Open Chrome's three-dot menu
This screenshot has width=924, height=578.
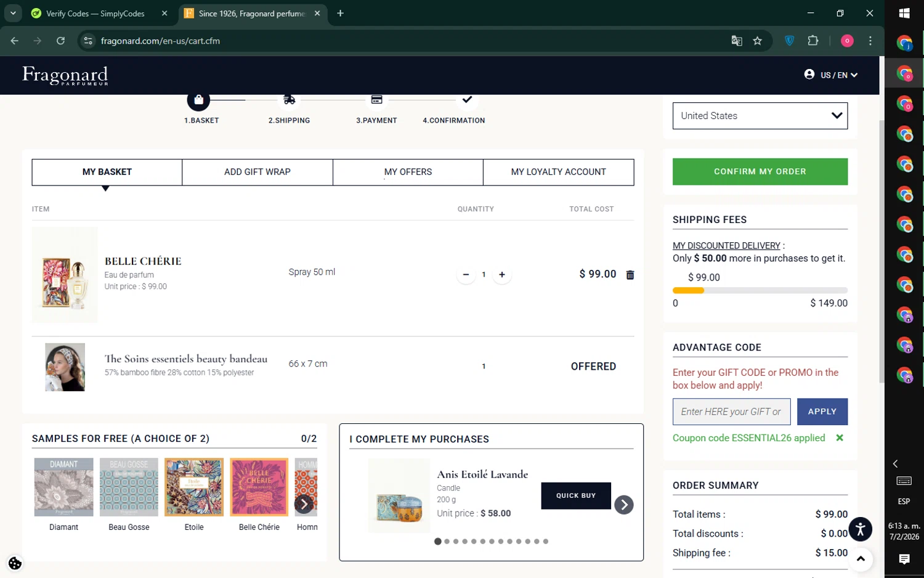[870, 41]
